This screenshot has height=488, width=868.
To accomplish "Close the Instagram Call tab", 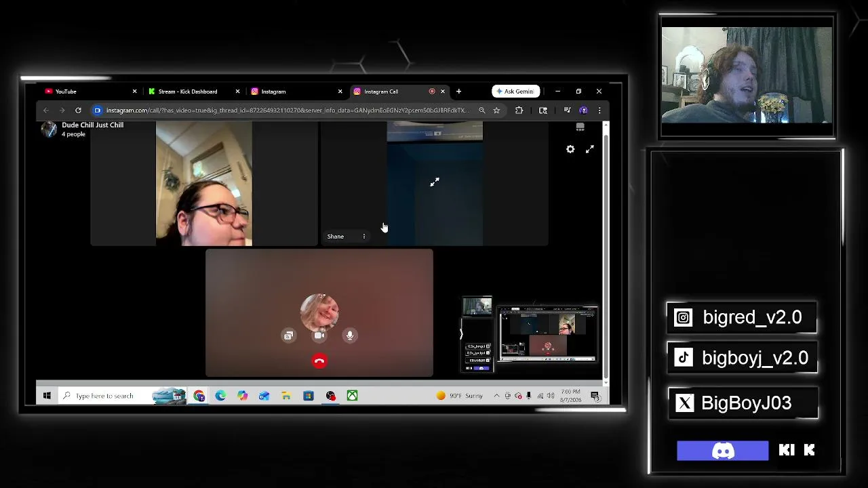I will pyautogui.click(x=443, y=91).
